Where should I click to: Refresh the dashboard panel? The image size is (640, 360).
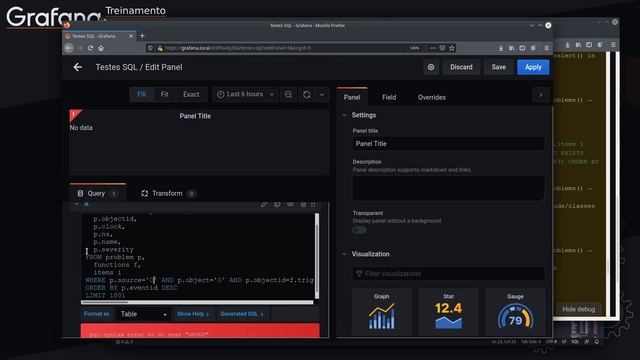[307, 94]
